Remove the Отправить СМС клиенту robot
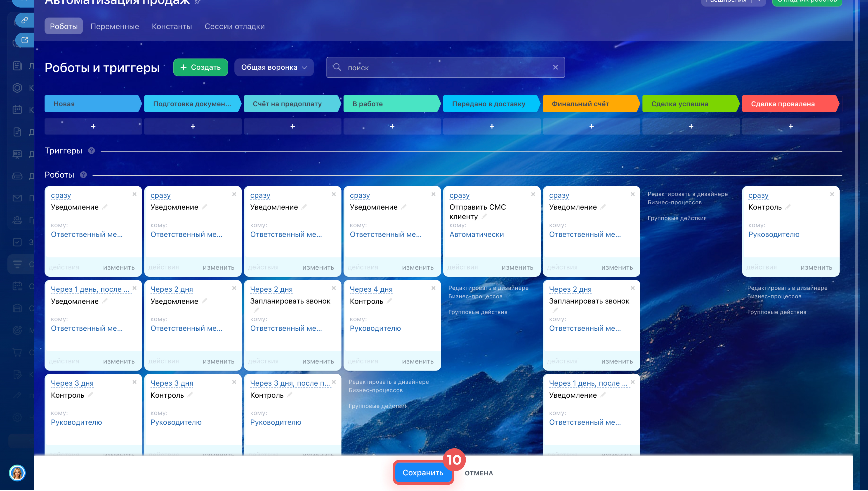Viewport: 868px width, 491px height. point(533,194)
